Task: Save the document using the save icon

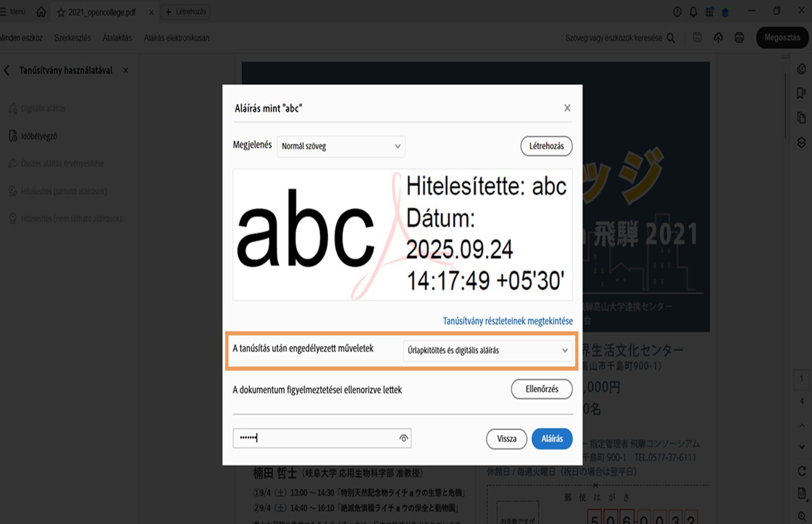Action: click(697, 38)
